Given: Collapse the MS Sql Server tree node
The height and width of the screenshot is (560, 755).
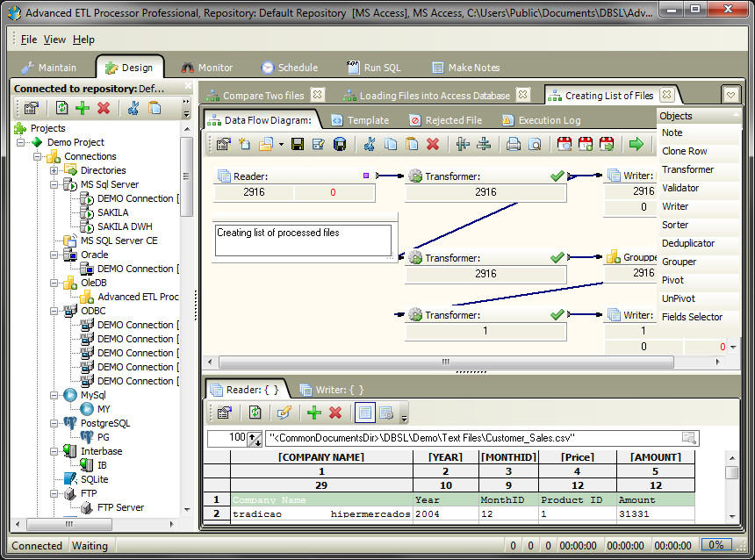Looking at the screenshot, I should (x=54, y=184).
